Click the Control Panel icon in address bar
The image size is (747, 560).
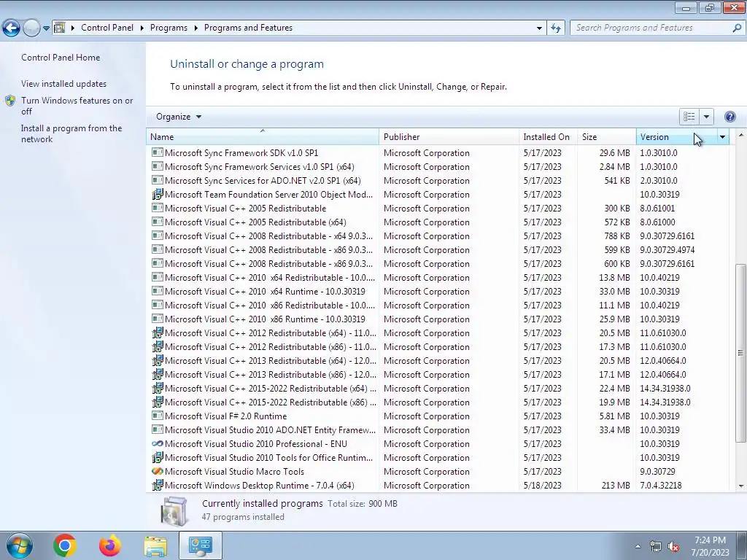pos(59,28)
